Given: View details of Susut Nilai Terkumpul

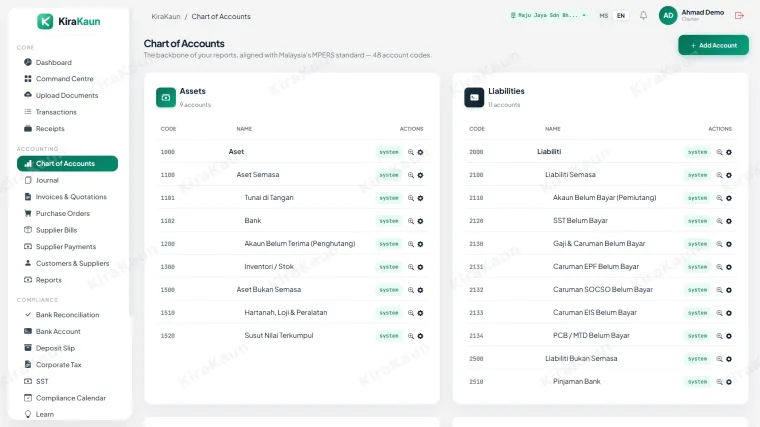Looking at the screenshot, I should tap(411, 336).
